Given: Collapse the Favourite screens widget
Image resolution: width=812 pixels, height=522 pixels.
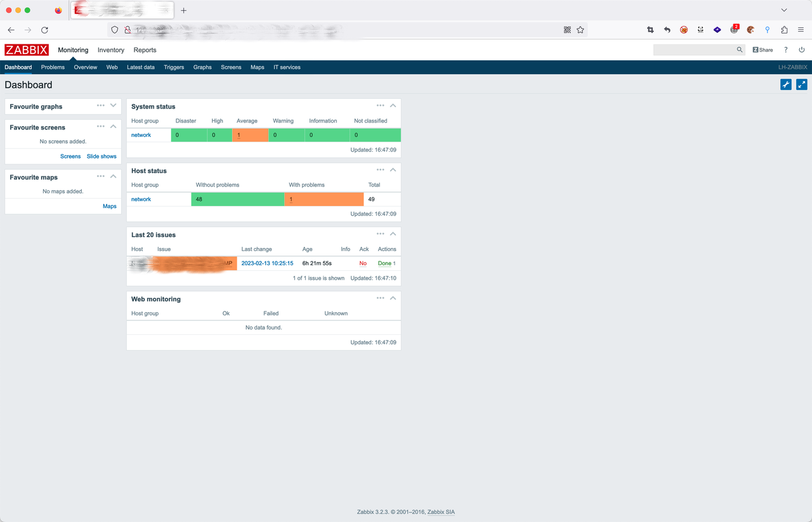Looking at the screenshot, I should tap(114, 126).
